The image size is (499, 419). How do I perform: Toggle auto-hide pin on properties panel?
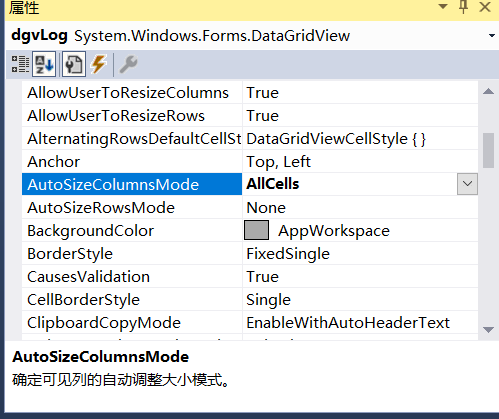[463, 7]
